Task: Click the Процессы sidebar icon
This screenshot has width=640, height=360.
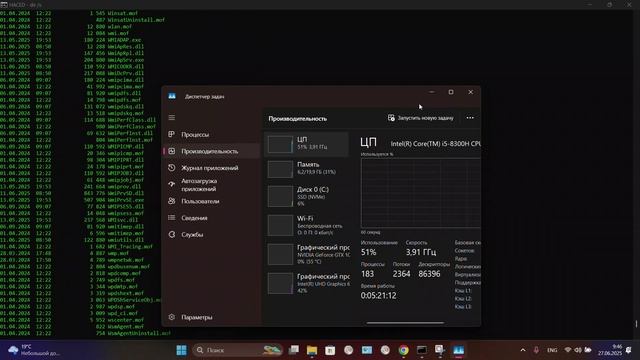Action: (x=172, y=134)
